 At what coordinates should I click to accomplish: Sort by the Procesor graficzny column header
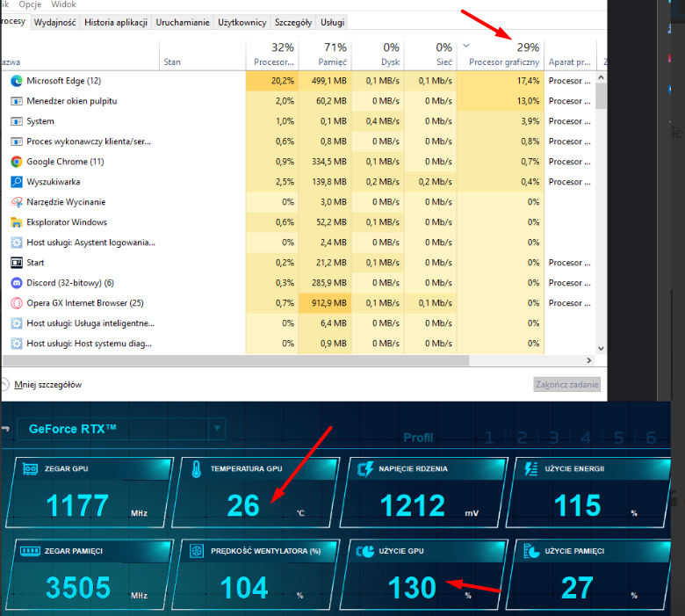(x=501, y=55)
